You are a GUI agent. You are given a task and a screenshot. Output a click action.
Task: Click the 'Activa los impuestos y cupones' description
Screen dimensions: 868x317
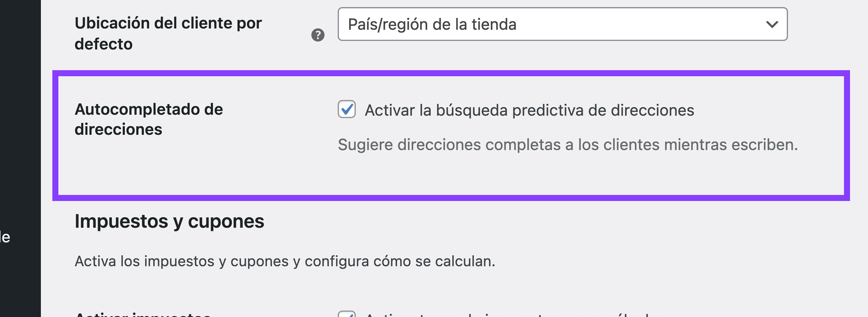pyautogui.click(x=285, y=261)
